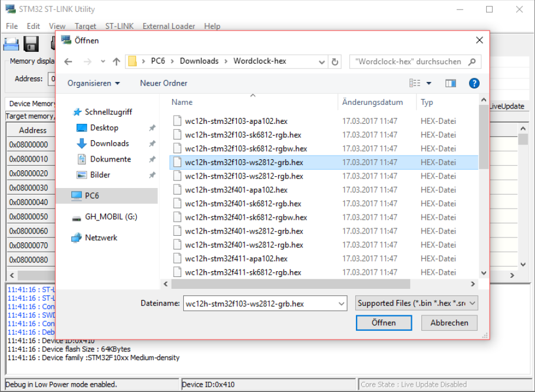
Task: Open the Edit menu
Action: 33,26
